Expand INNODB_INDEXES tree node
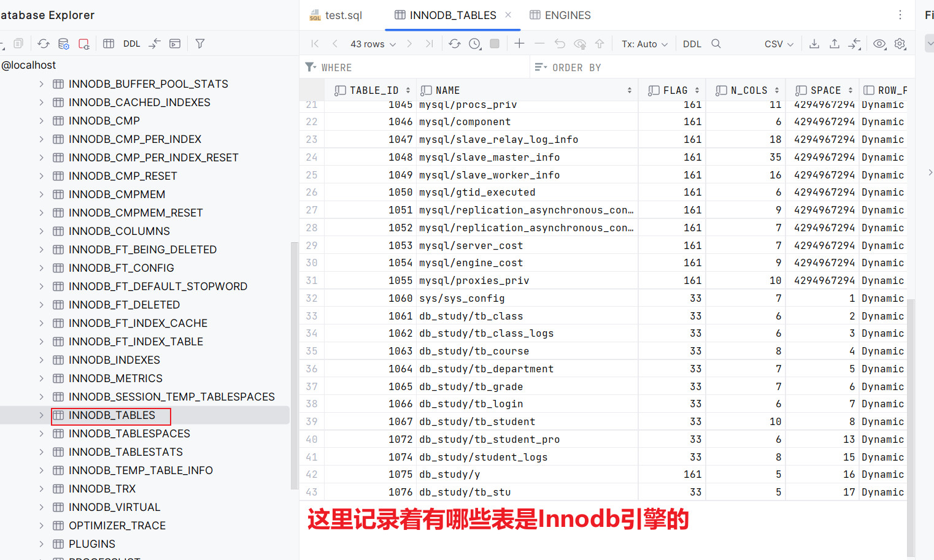Viewport: 934px width, 560px height. (41, 360)
